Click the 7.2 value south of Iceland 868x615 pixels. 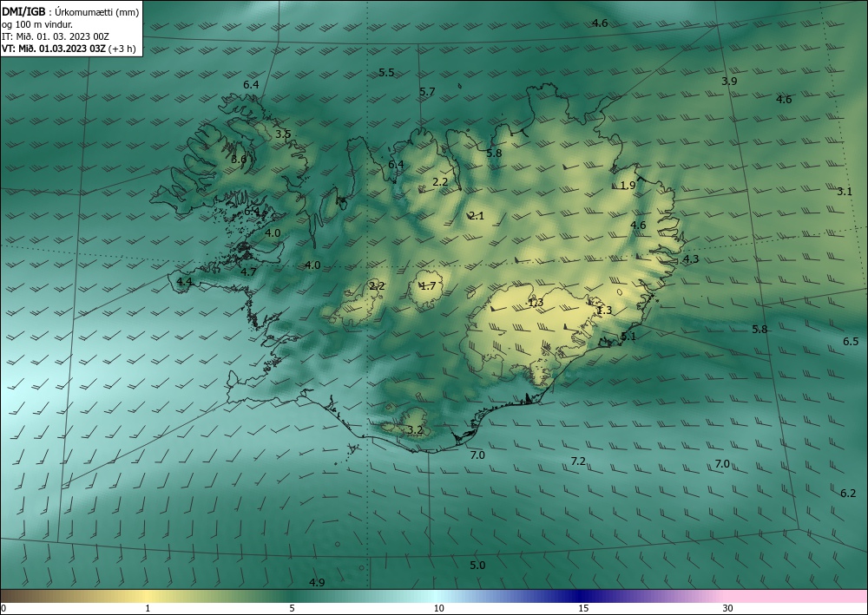[578, 461]
